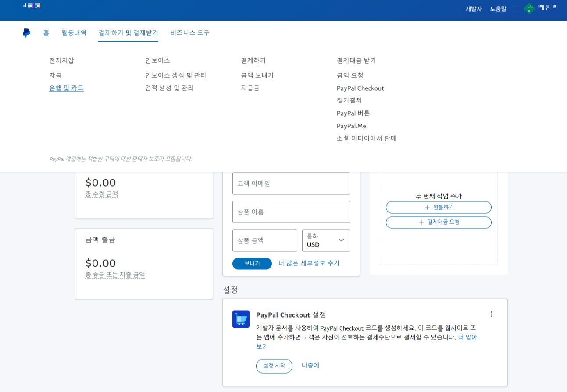Select 정기결제 menu item
The image size is (567, 392).
tap(349, 100)
